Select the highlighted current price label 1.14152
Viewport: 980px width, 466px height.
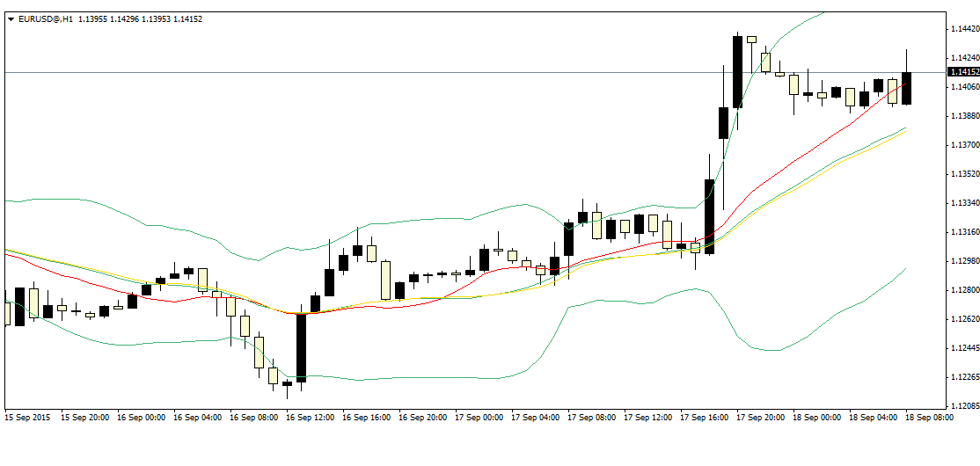(x=962, y=72)
